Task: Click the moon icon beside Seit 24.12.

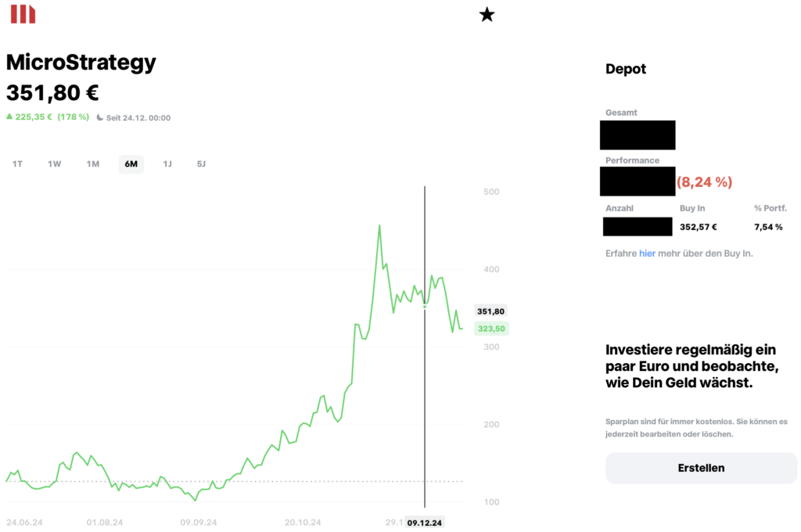Action: point(100,117)
